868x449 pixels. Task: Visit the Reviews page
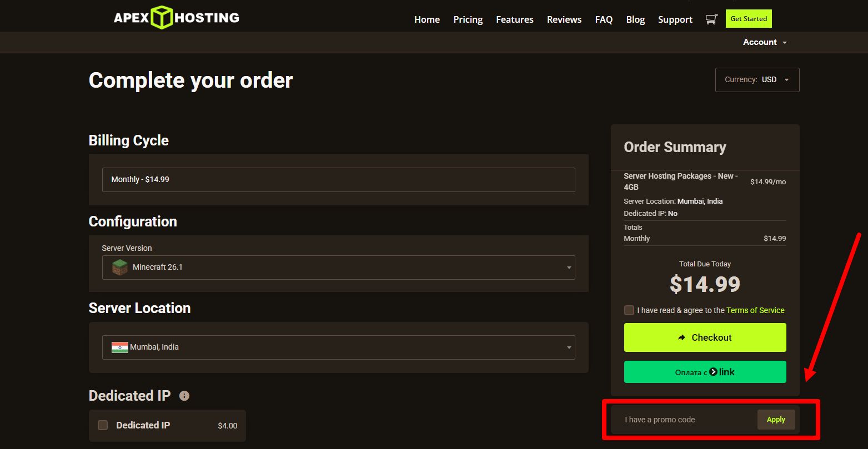pyautogui.click(x=564, y=19)
